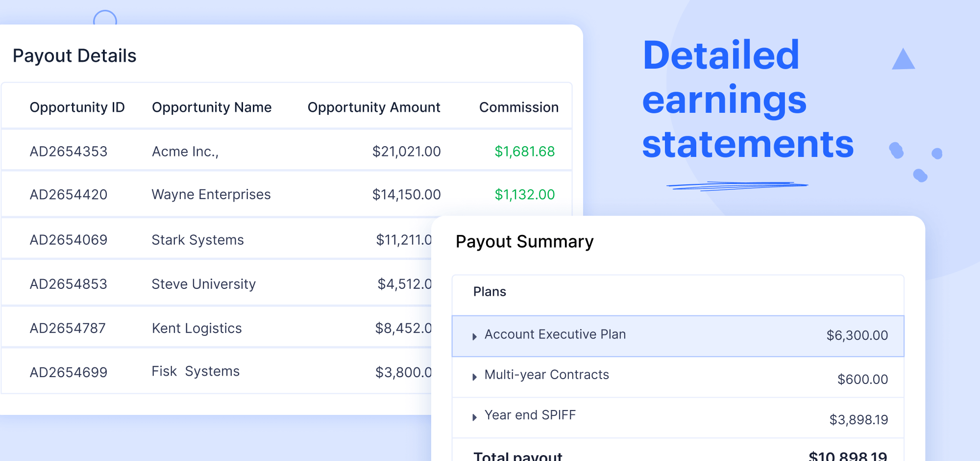
Task: Sort by Opportunity Name column header
Action: click(x=212, y=107)
